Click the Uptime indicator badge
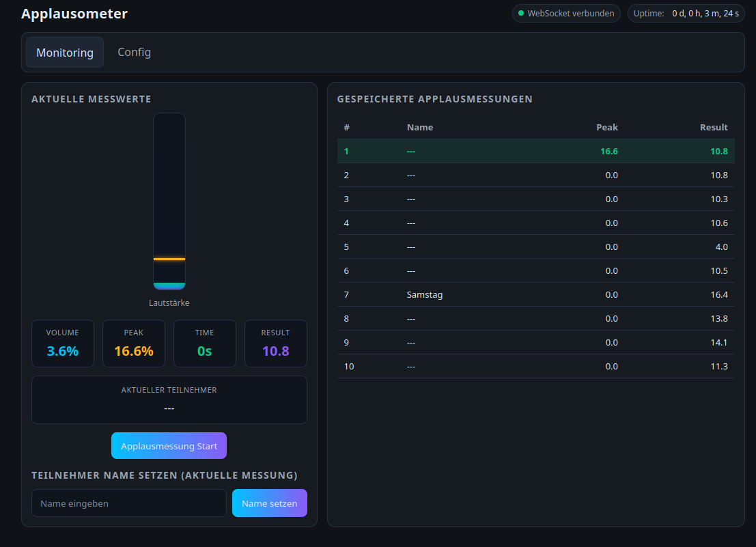 (686, 13)
